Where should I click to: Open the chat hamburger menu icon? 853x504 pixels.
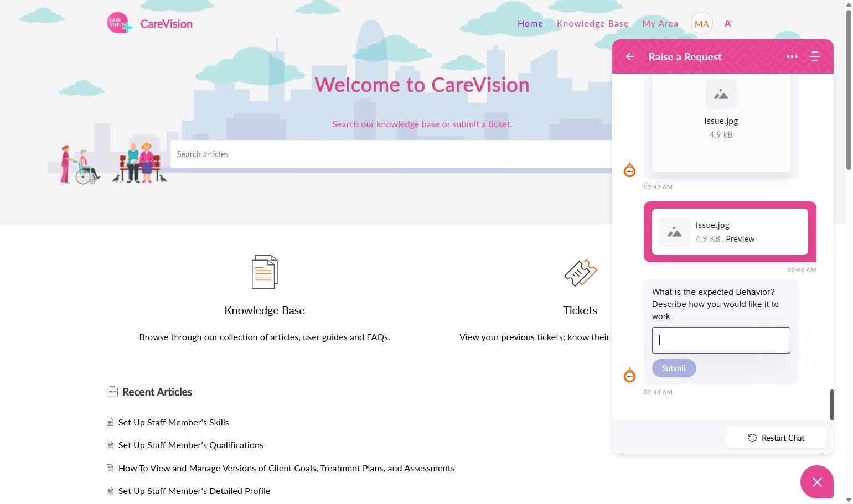coord(814,56)
